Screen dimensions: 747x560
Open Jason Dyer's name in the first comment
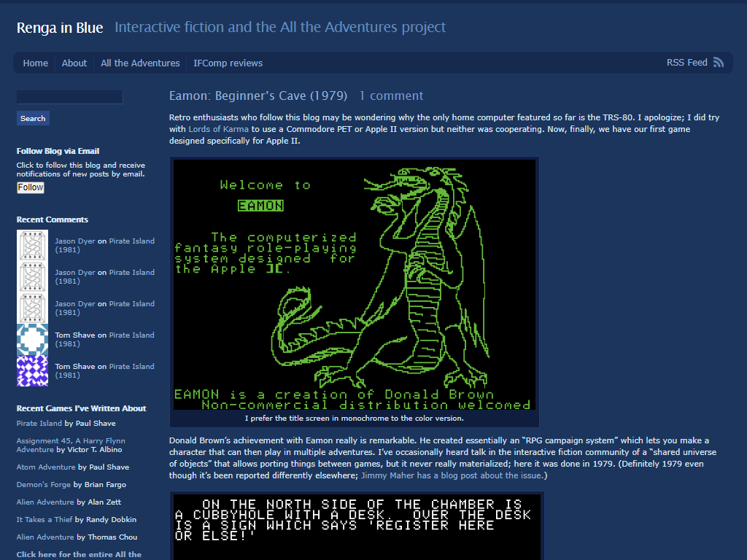(x=75, y=241)
